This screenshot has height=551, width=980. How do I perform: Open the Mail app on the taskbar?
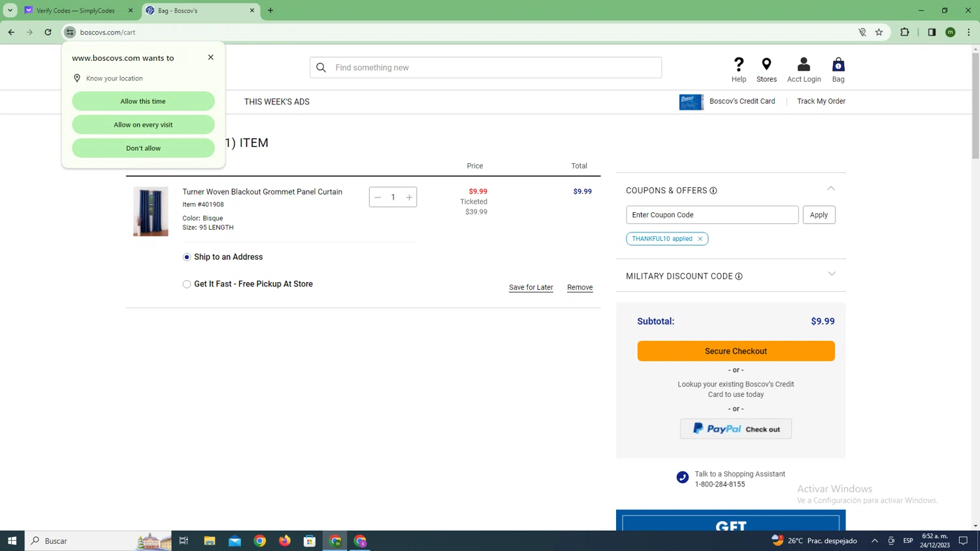pyautogui.click(x=235, y=541)
